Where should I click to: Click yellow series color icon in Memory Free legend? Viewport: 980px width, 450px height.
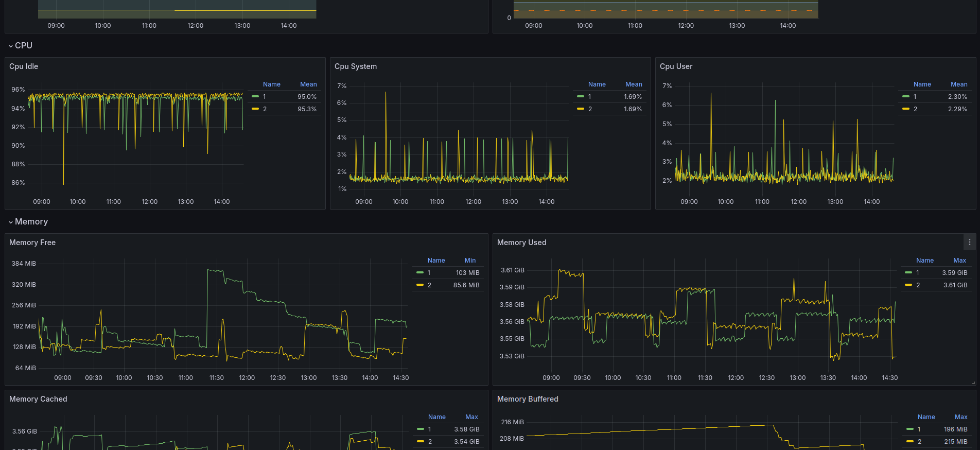coord(420,285)
